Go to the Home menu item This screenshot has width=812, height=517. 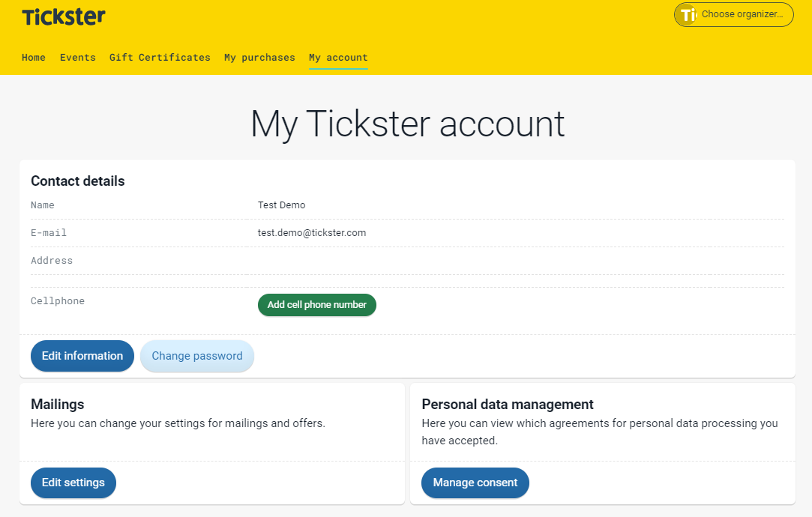click(34, 58)
